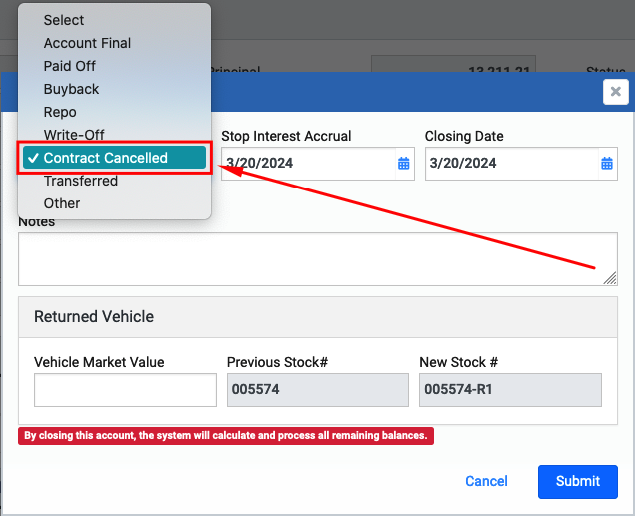
Task: Click the Vehicle Market Value field
Action: tap(125, 390)
